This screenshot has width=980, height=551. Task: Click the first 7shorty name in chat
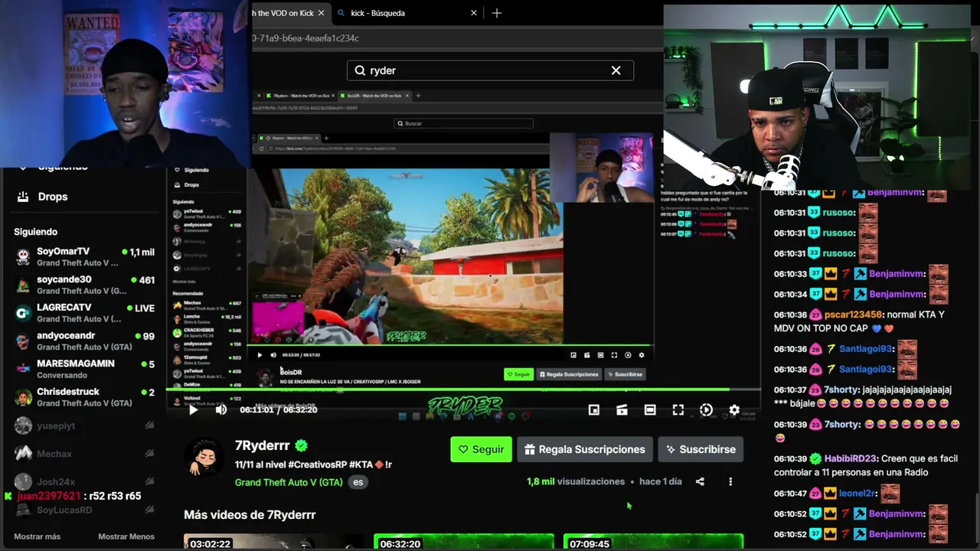pyautogui.click(x=842, y=390)
